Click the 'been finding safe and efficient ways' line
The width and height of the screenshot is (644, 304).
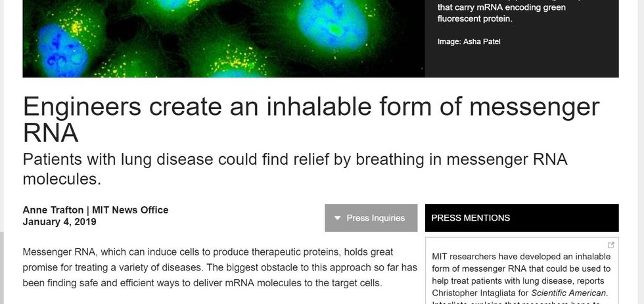pyautogui.click(x=202, y=283)
